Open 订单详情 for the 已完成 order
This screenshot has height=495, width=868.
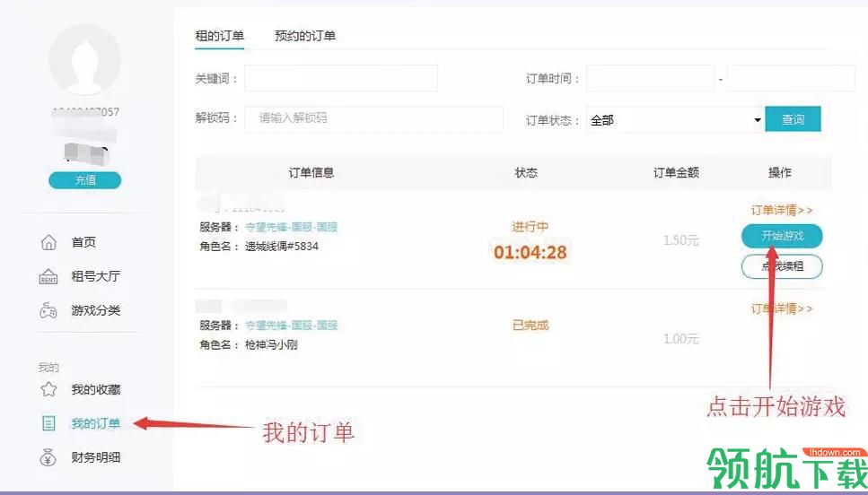click(x=781, y=308)
